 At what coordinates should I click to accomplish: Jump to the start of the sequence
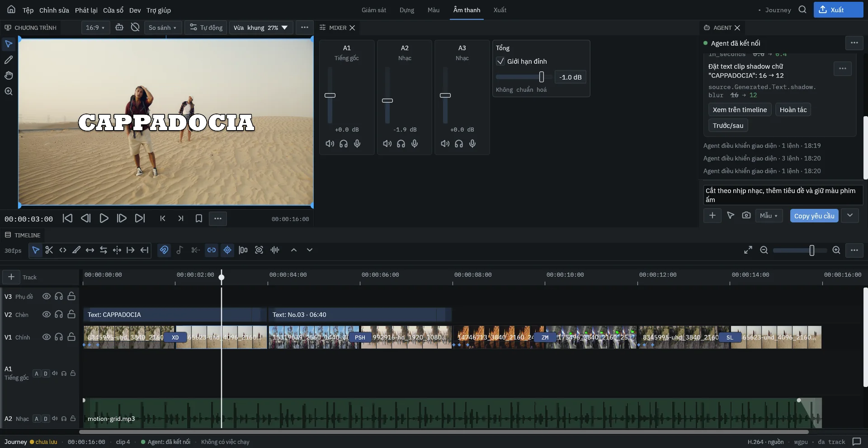pos(67,219)
